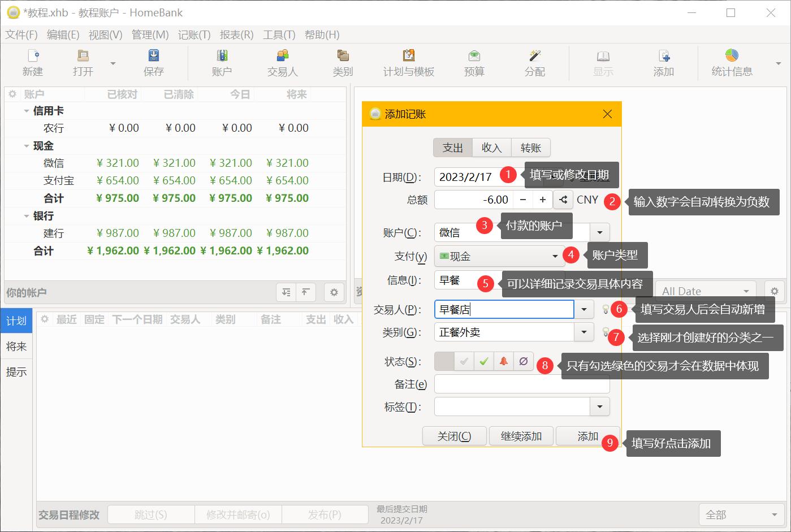791x532 pixels.
Task: Click the 关闭(C) button in dialog
Action: [x=454, y=436]
